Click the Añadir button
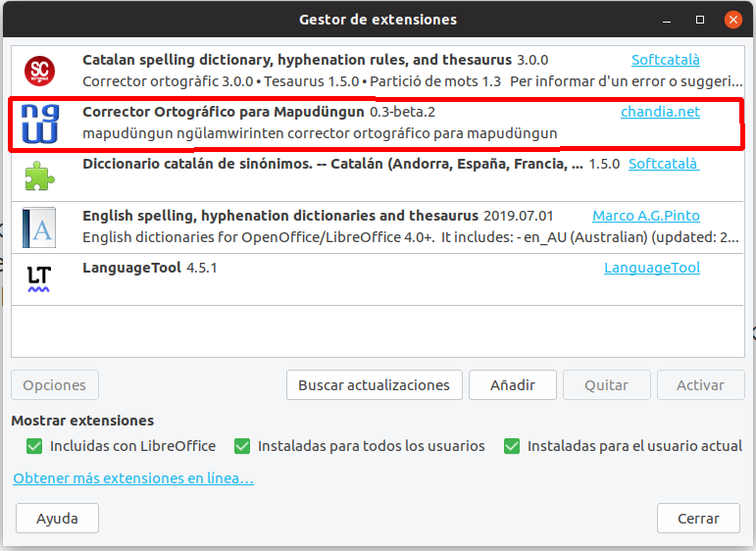Viewport: 756px width, 551px height. 513,385
